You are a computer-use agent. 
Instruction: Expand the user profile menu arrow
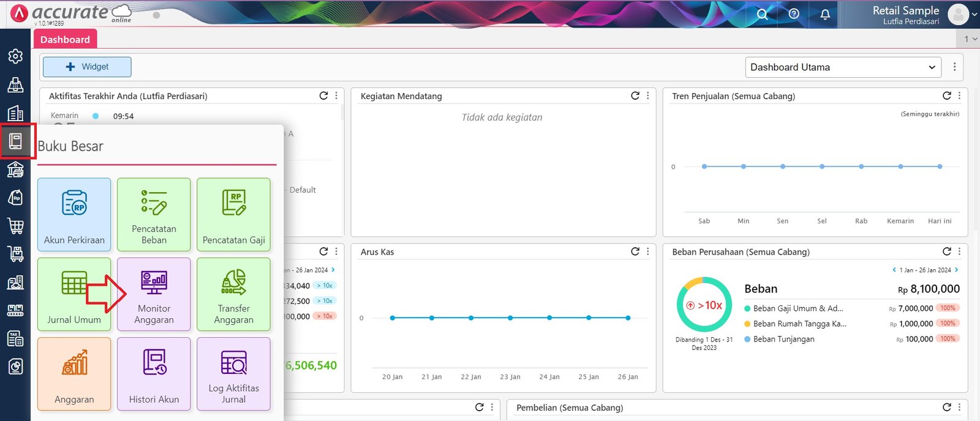click(974, 14)
